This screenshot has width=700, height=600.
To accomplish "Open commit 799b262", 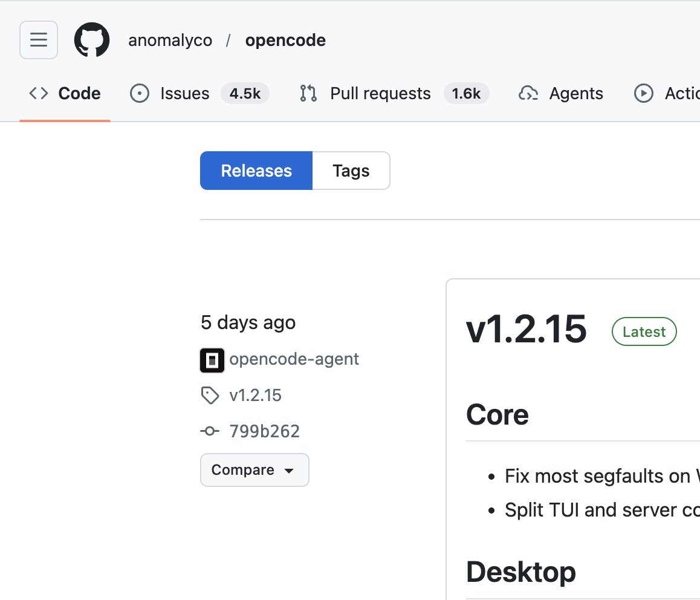I will pos(264,431).
